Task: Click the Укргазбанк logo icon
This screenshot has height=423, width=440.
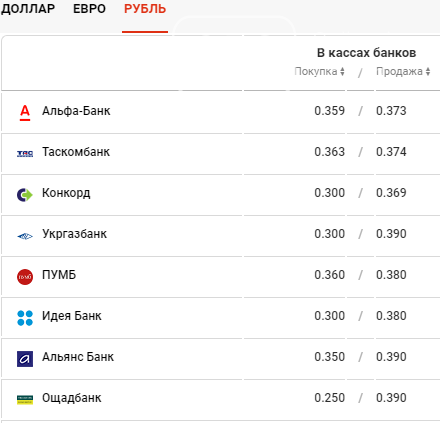Action: pyautogui.click(x=25, y=236)
